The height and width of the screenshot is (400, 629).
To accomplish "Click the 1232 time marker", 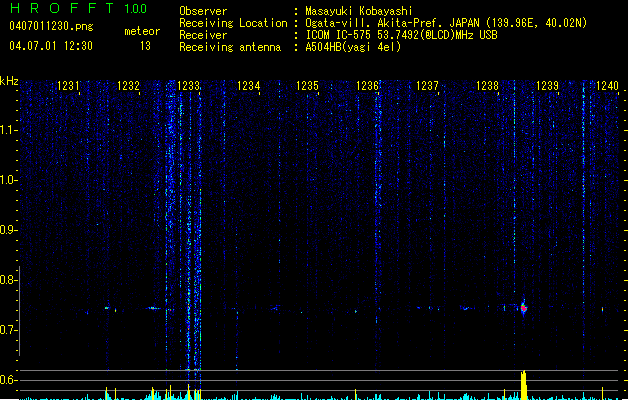I will [128, 86].
